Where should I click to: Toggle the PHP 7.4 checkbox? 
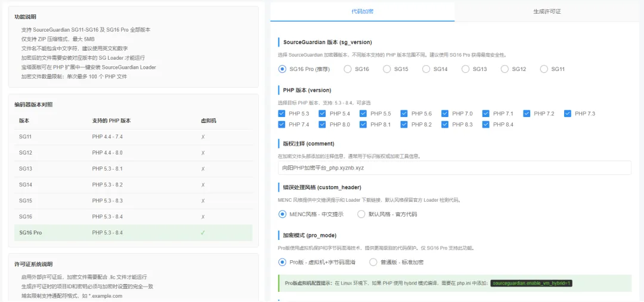point(281,124)
